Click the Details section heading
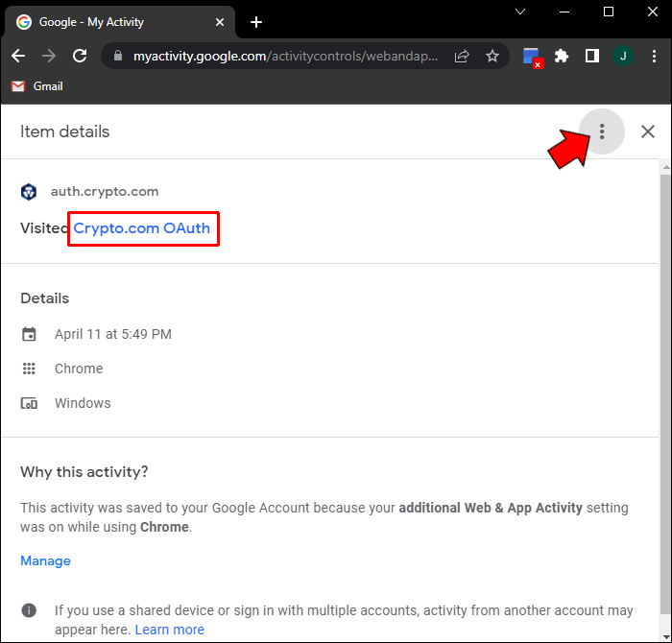This screenshot has width=672, height=643. [44, 298]
